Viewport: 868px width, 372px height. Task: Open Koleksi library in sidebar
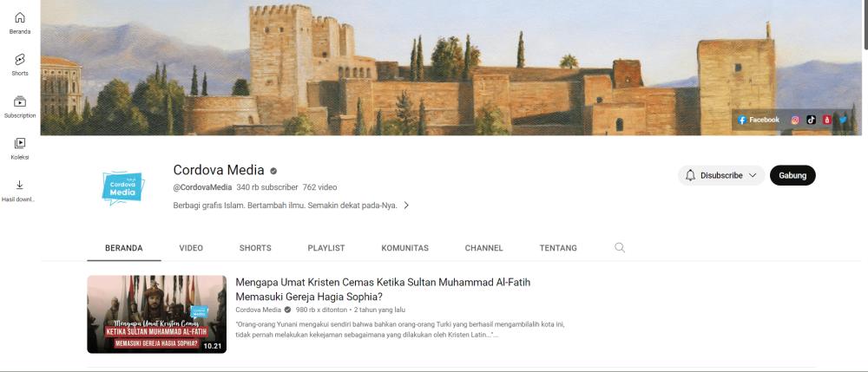(x=20, y=148)
